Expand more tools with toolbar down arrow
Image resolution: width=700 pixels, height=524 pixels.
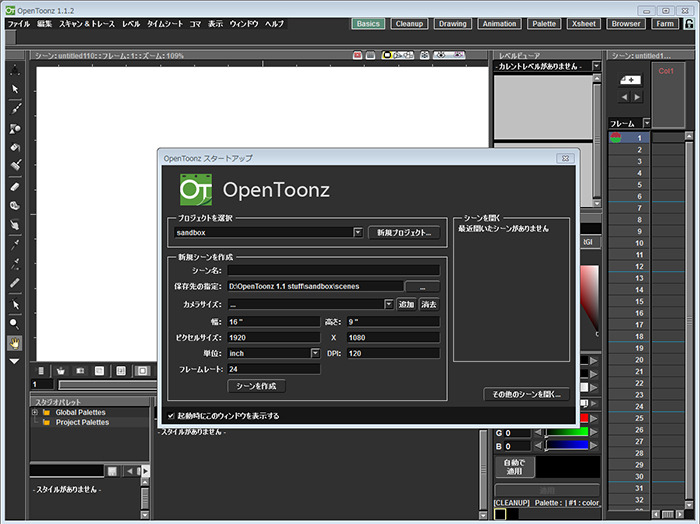click(x=15, y=361)
